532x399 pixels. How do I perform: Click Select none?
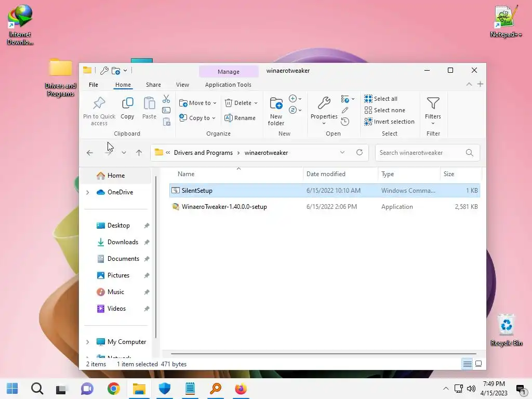click(x=385, y=110)
